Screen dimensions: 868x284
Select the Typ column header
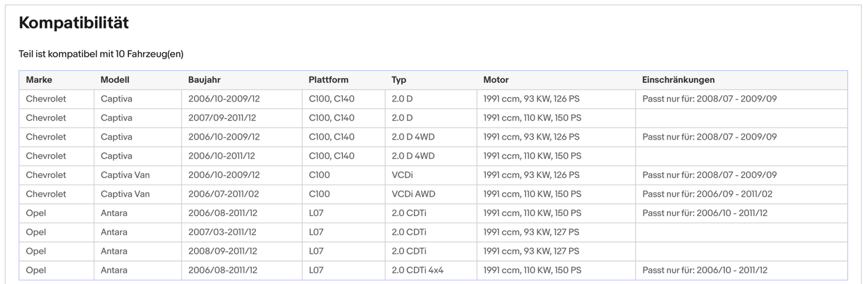tap(399, 80)
